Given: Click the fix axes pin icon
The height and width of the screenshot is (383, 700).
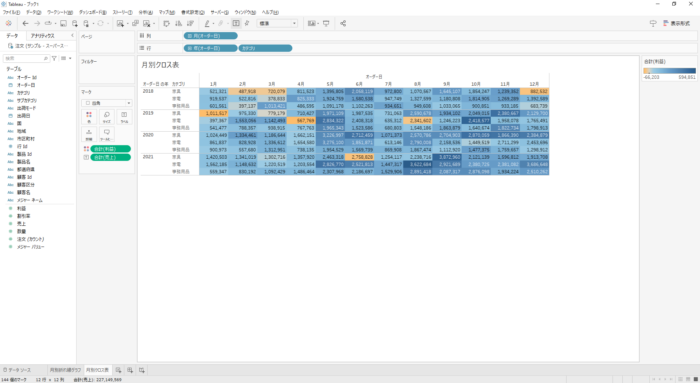Looking at the screenshot, I should click(x=247, y=24).
